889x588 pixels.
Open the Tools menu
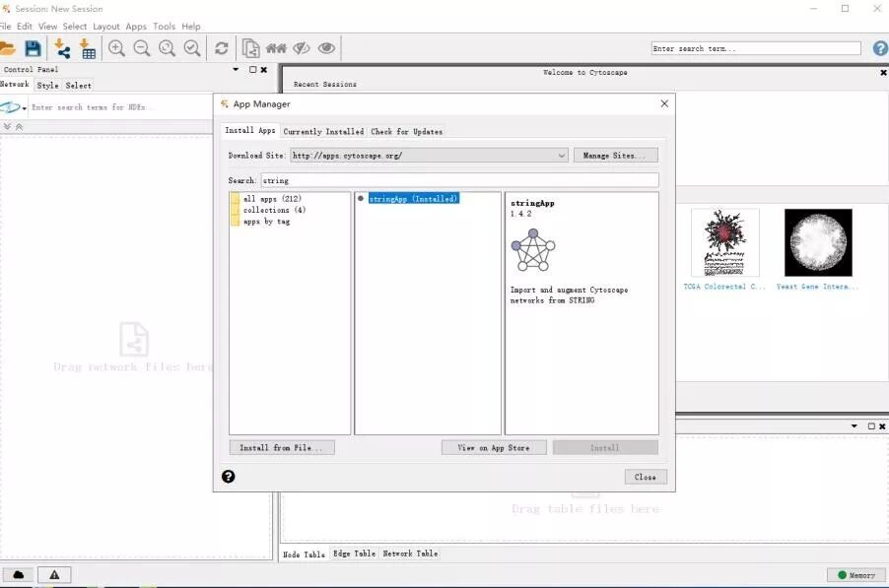(165, 26)
